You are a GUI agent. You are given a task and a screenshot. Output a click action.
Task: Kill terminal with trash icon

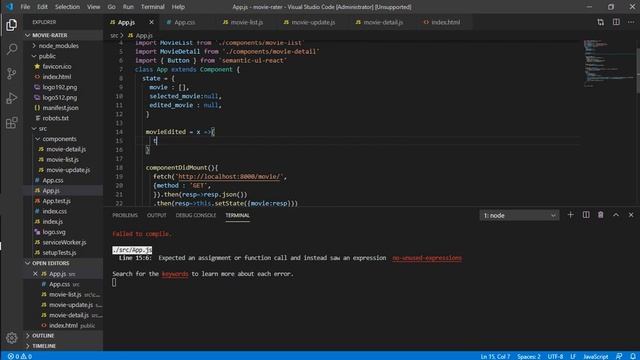(x=601, y=215)
